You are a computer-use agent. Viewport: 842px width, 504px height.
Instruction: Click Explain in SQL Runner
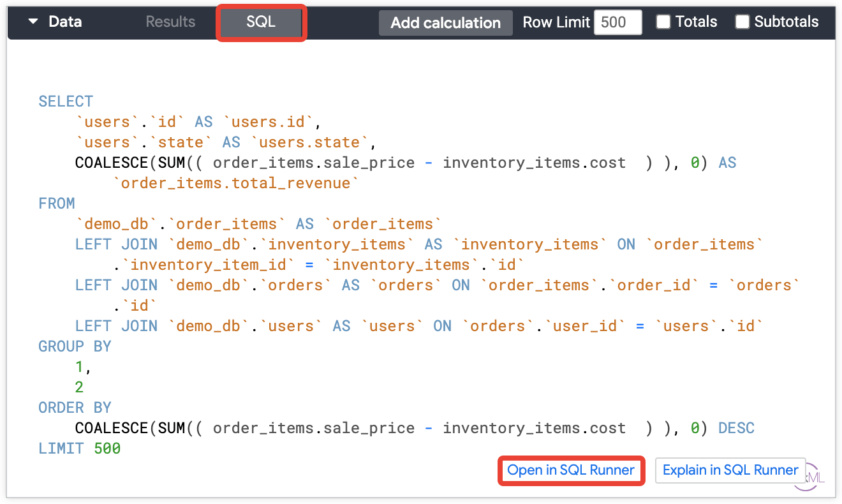click(730, 470)
